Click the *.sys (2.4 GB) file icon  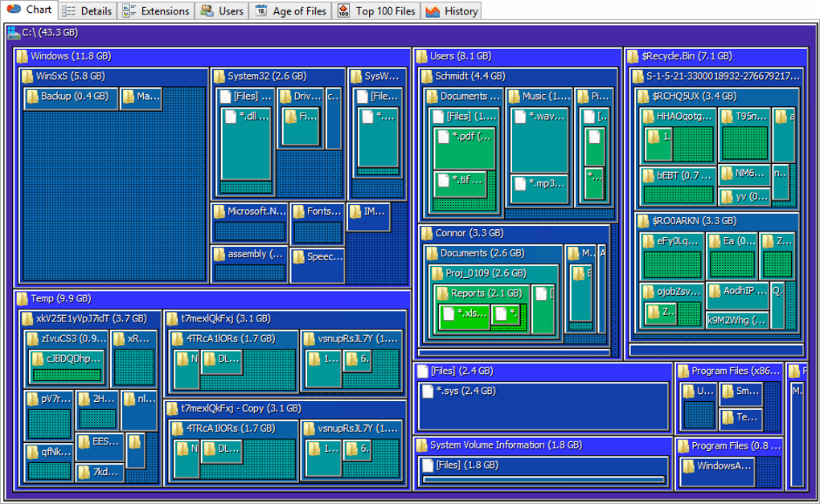[x=427, y=391]
